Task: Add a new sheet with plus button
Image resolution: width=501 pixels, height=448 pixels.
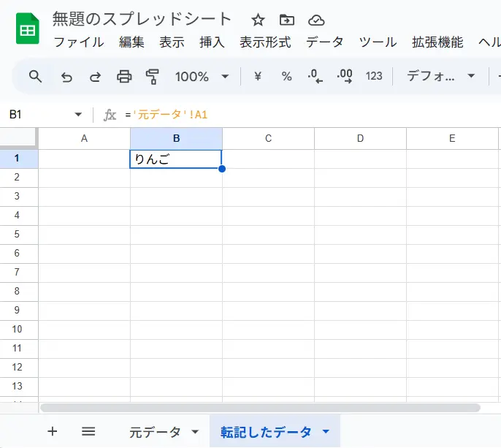Action: point(52,431)
